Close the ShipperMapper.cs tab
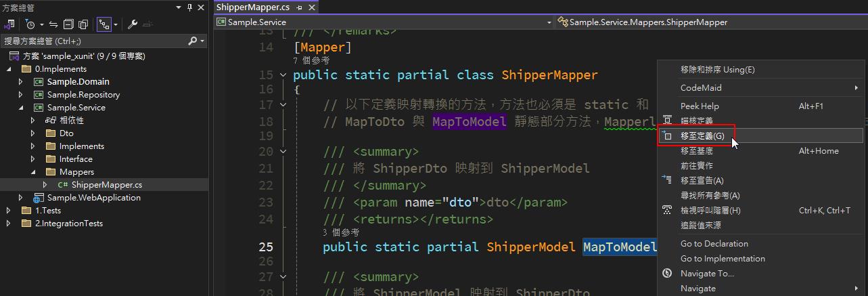This screenshot has height=296, width=868. (x=311, y=7)
